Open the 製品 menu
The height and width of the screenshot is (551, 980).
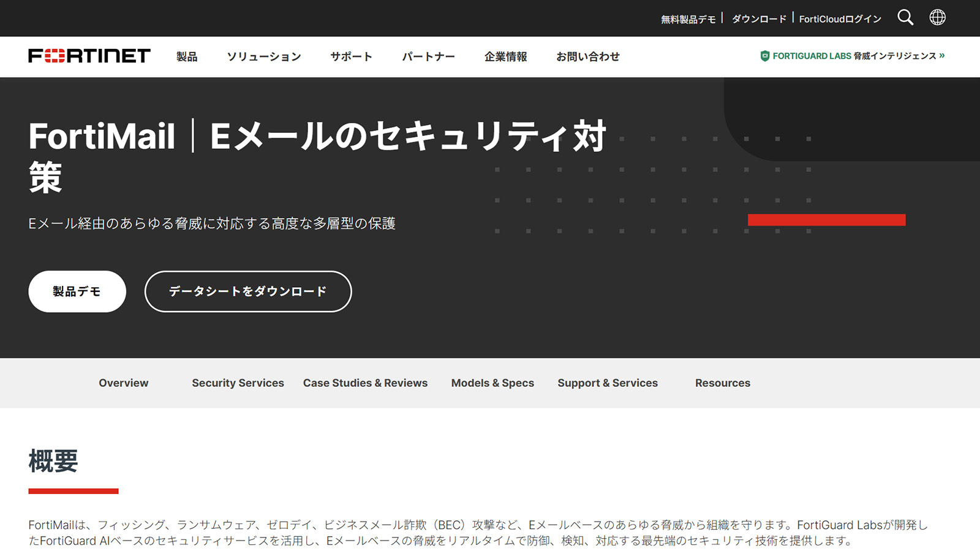point(187,56)
